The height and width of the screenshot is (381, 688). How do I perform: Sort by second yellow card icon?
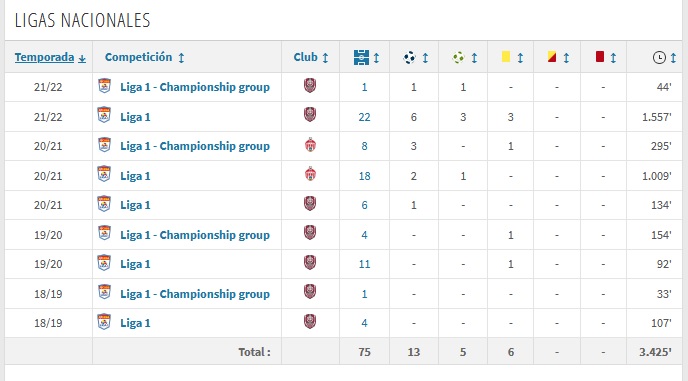click(x=552, y=57)
